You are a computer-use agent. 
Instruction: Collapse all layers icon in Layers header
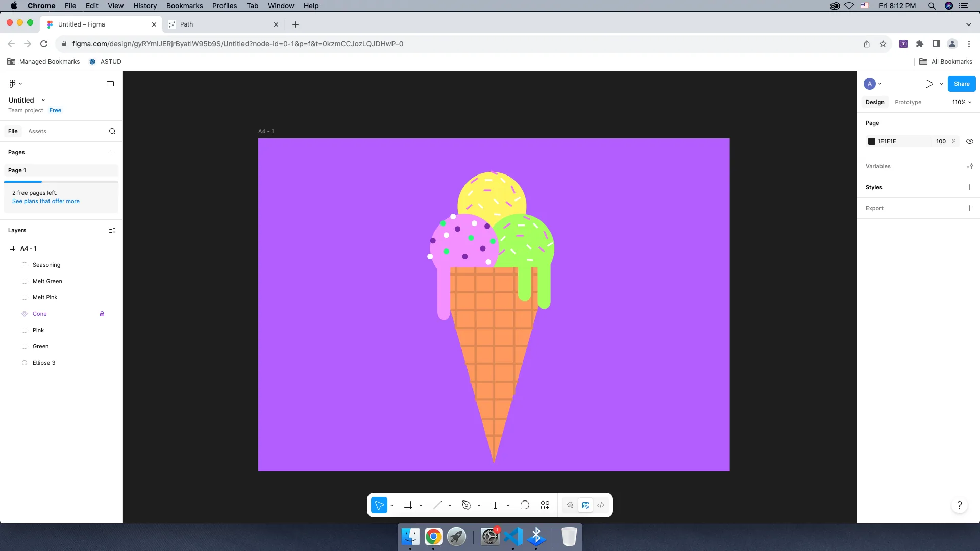coord(112,230)
